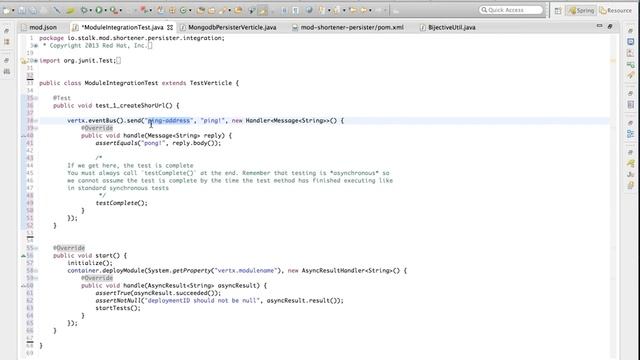
Task: Click the Open Perspective icon
Action: (558, 11)
